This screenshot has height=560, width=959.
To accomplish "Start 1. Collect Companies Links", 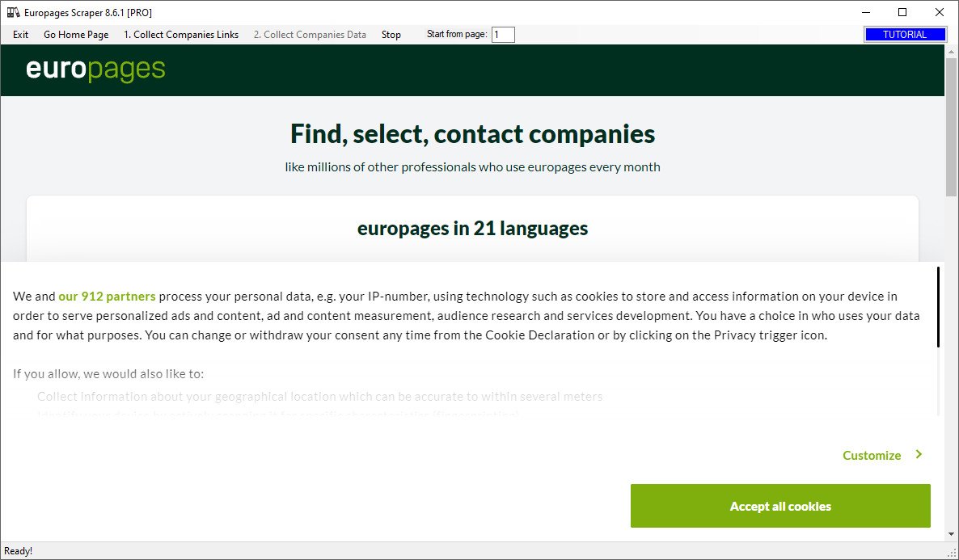I will click(x=181, y=35).
